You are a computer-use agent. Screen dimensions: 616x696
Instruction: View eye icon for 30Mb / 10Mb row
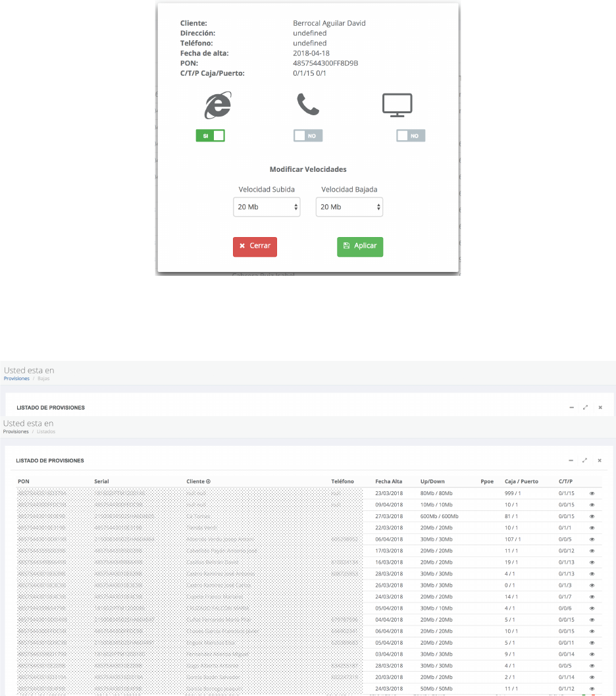(592, 608)
